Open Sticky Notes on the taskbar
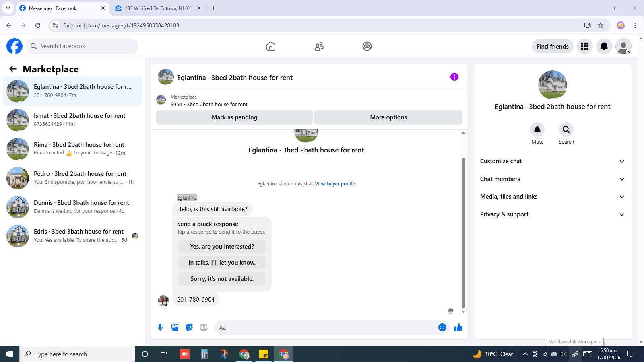This screenshot has width=644, height=362. (x=264, y=354)
